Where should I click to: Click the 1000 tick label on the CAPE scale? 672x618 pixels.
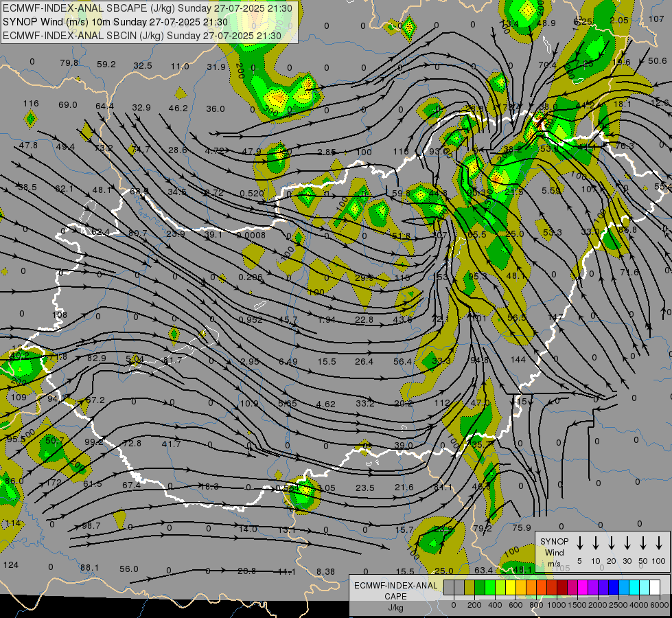556,605
